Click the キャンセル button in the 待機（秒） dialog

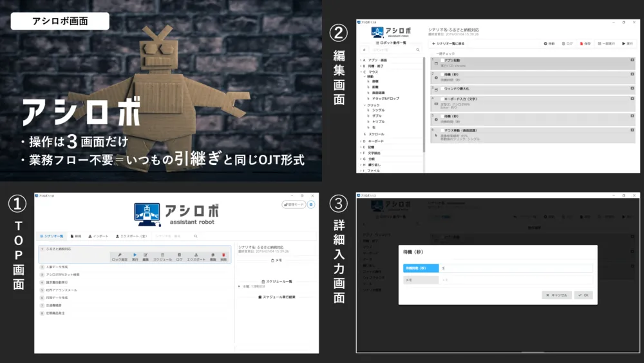coord(556,295)
